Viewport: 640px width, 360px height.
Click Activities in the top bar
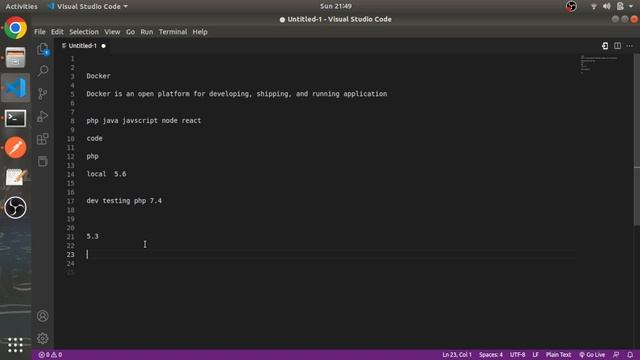click(21, 6)
